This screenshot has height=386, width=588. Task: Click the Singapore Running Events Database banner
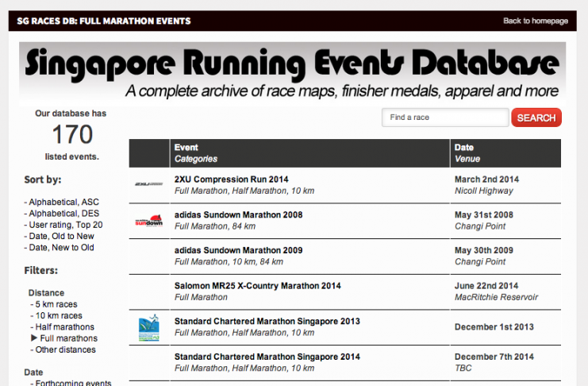(292, 74)
